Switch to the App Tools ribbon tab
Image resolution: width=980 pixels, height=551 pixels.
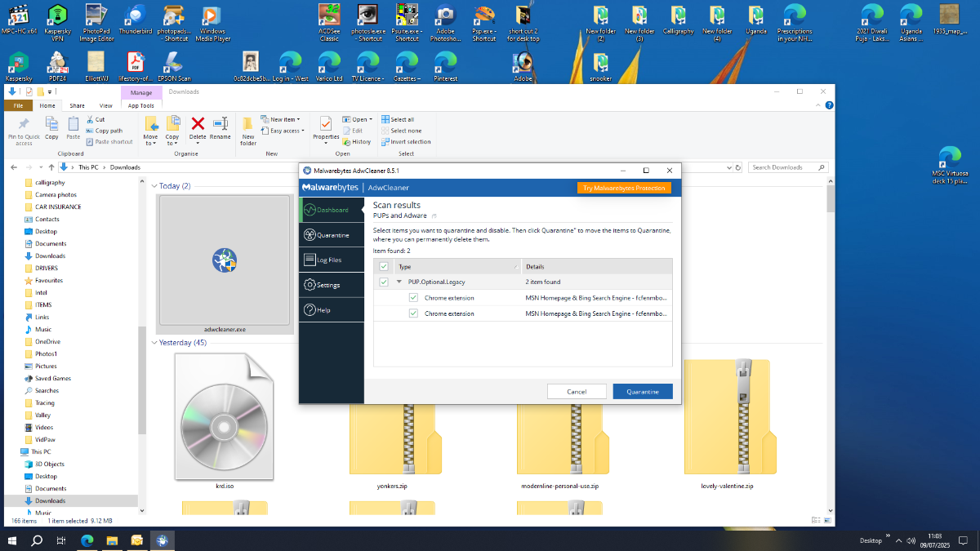pos(141,105)
